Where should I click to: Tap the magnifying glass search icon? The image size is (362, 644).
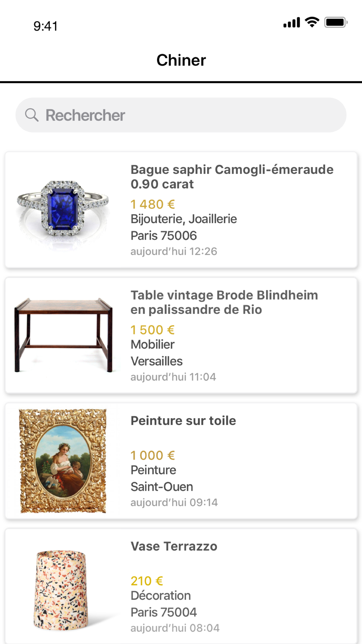pyautogui.click(x=32, y=115)
